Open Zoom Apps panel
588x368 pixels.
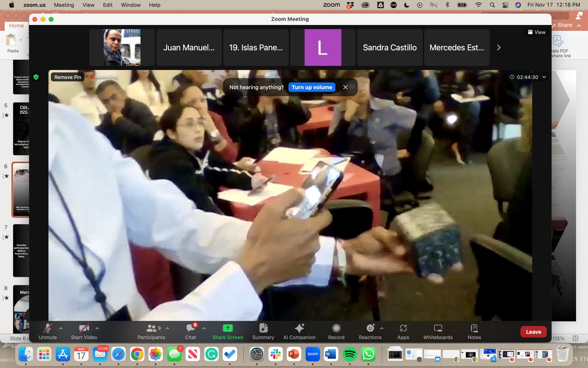pos(403,328)
